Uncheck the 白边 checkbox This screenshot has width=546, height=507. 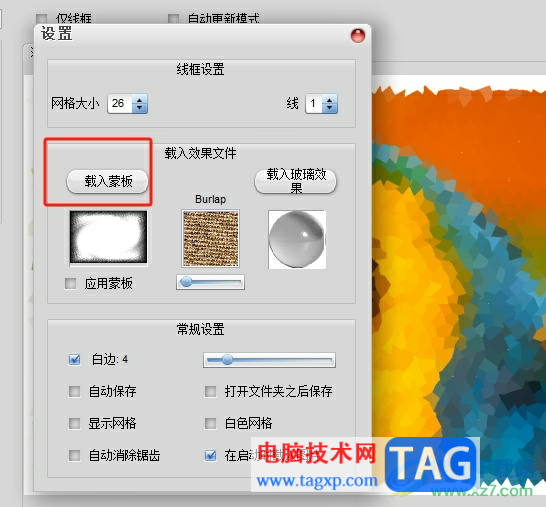point(75,359)
